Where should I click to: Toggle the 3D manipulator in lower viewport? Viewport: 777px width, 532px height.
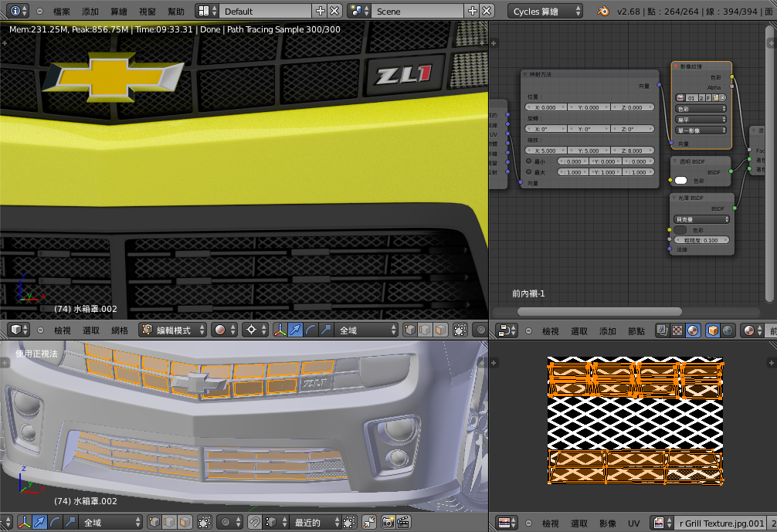pyautogui.click(x=24, y=522)
